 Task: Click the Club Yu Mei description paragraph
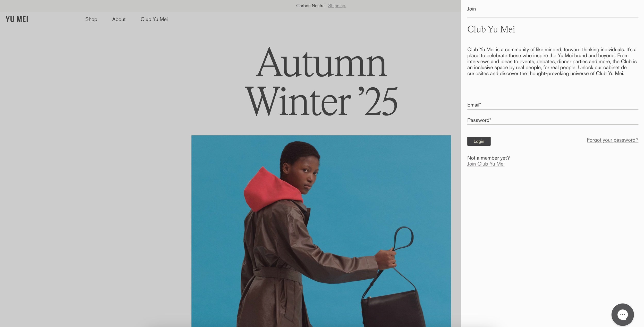point(552,62)
